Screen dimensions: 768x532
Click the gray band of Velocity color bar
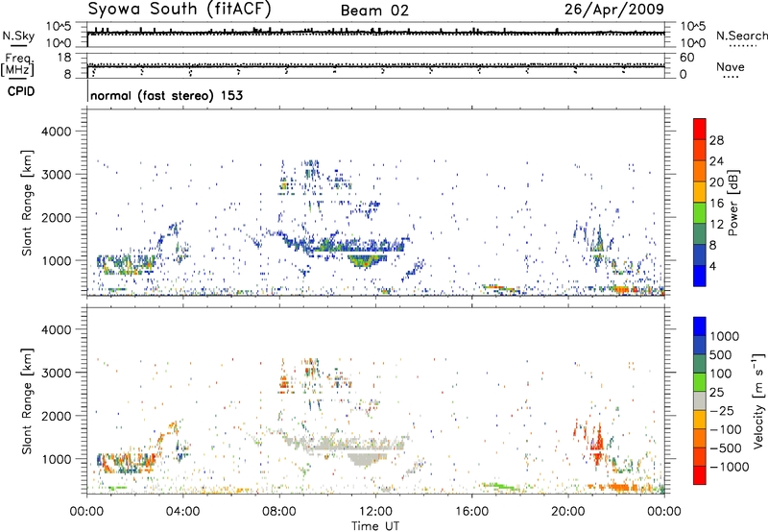700,400
